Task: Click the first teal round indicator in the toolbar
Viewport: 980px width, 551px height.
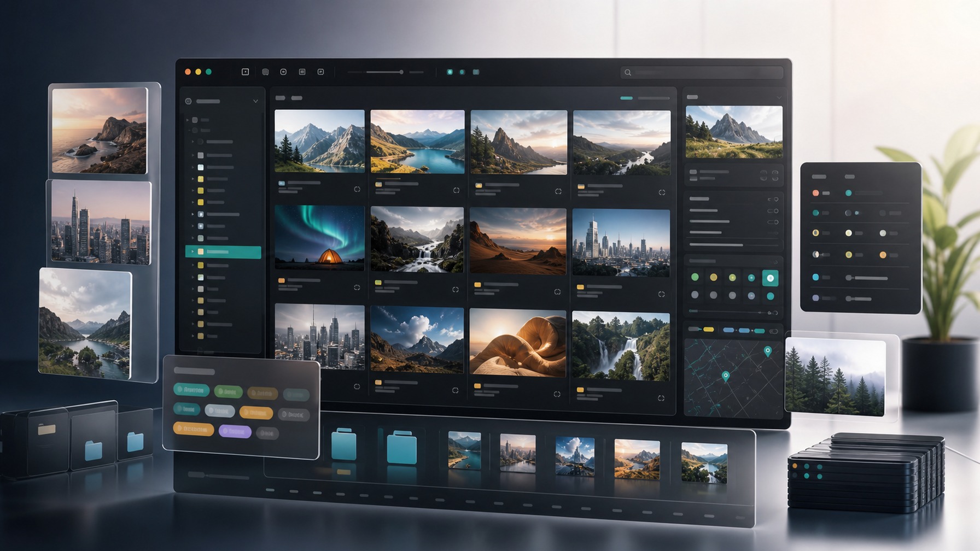Action: [x=450, y=72]
